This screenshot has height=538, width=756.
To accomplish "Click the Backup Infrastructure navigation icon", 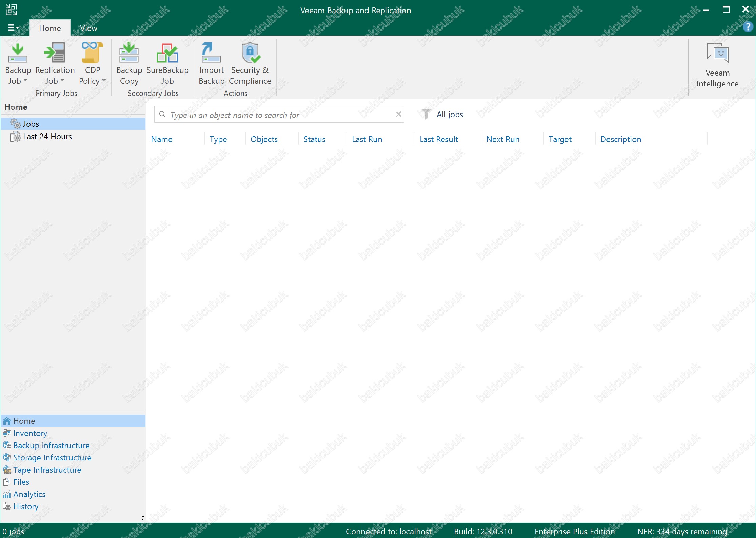I will pyautogui.click(x=7, y=446).
